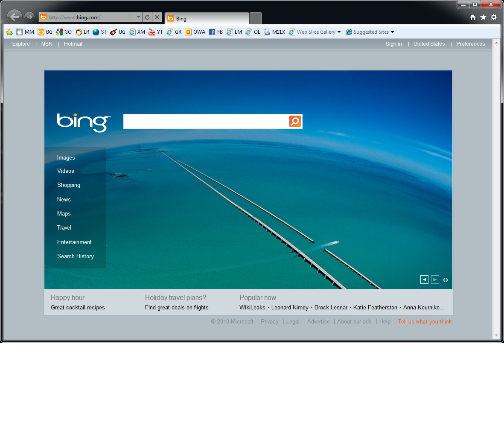Open the Katie Featherston popular search

pyautogui.click(x=375, y=308)
